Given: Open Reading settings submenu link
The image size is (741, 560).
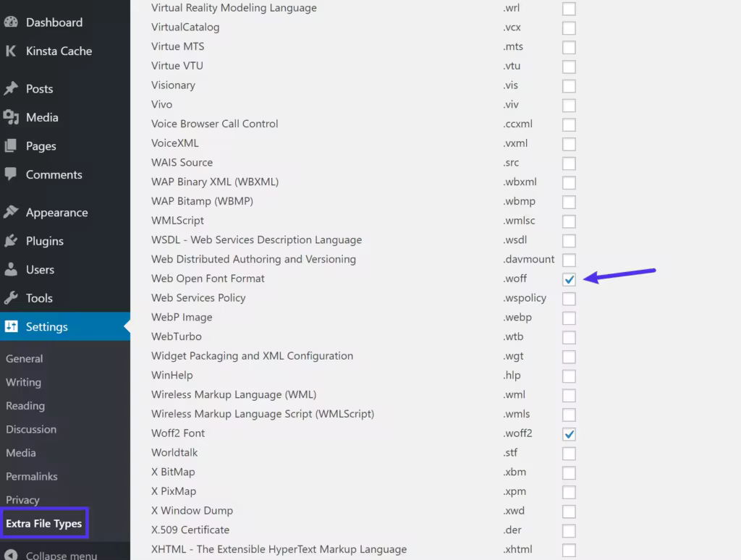Looking at the screenshot, I should tap(25, 406).
